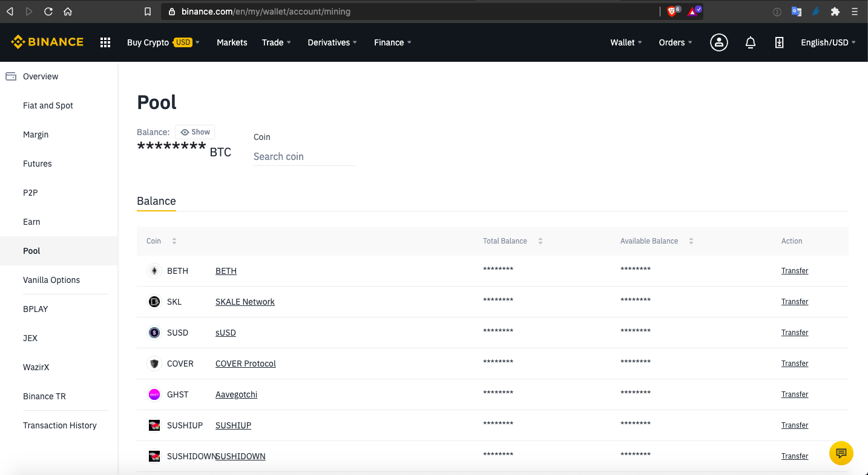Open the English/USD language dropdown
Screen dimensions: 868x475
pos(828,42)
